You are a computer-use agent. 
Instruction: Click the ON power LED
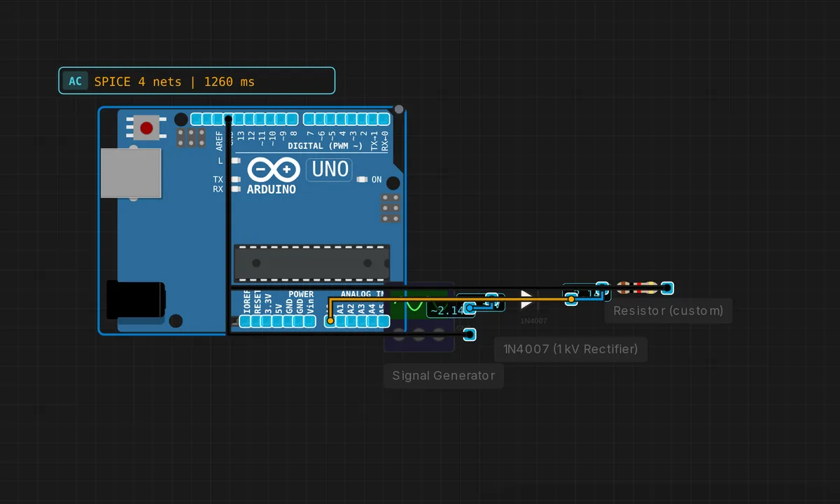coord(362,180)
